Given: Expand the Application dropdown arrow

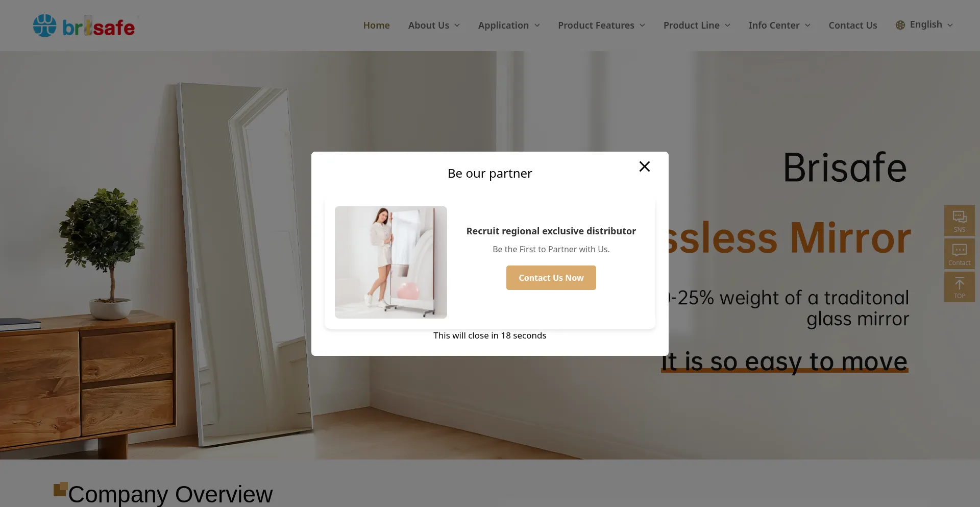Looking at the screenshot, I should (x=537, y=26).
